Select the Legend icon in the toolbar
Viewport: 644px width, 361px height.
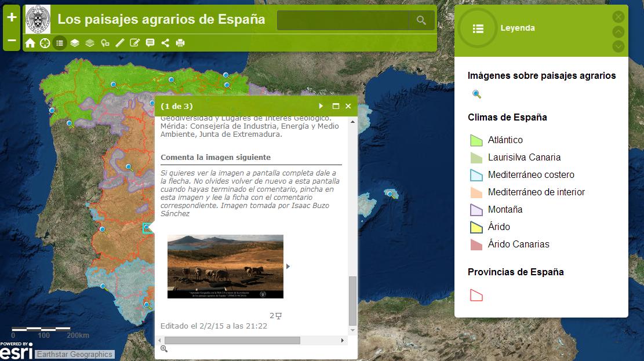coord(60,42)
